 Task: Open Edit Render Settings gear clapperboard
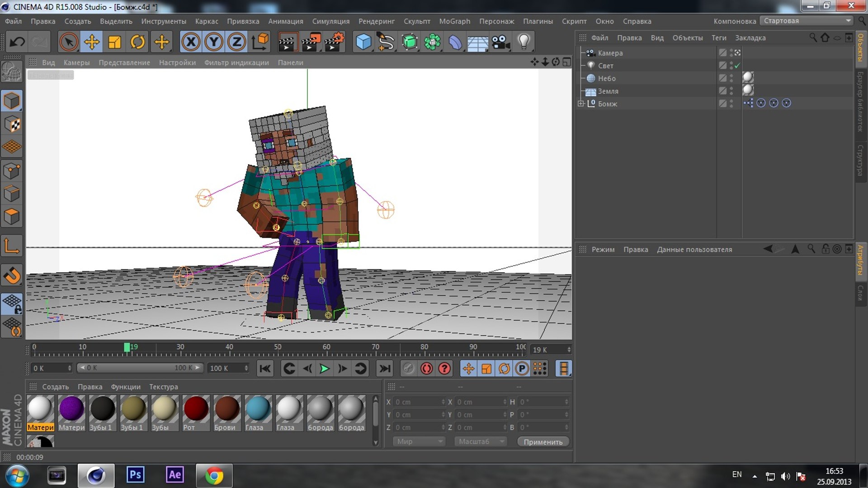click(x=334, y=42)
